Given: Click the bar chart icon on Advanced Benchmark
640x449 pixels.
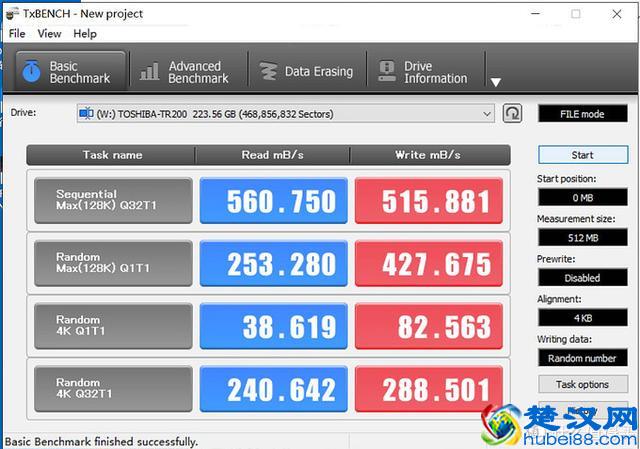Looking at the screenshot, I should (x=150, y=72).
